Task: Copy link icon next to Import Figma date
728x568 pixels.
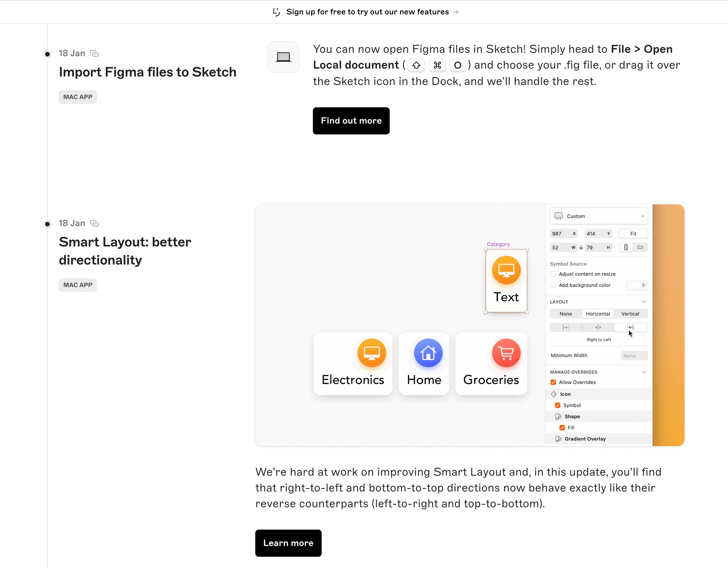Action: point(94,54)
